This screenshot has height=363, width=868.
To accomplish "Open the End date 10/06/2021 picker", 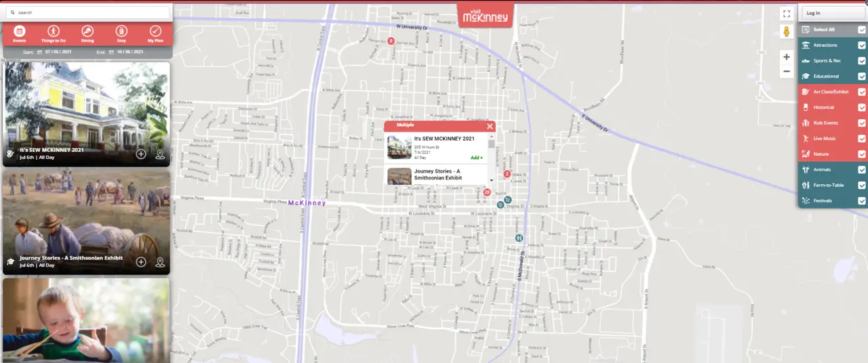I will tap(130, 51).
